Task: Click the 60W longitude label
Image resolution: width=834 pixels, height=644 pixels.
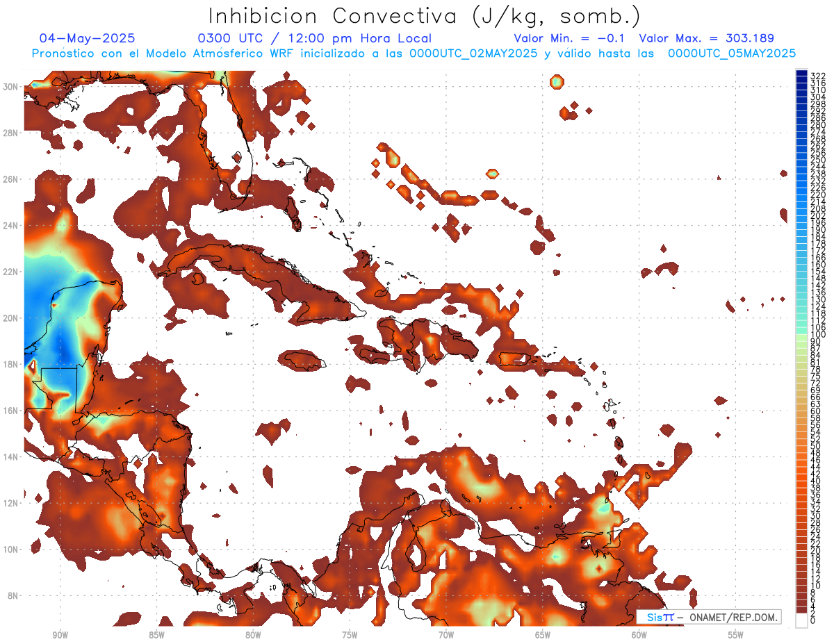Action: (639, 635)
